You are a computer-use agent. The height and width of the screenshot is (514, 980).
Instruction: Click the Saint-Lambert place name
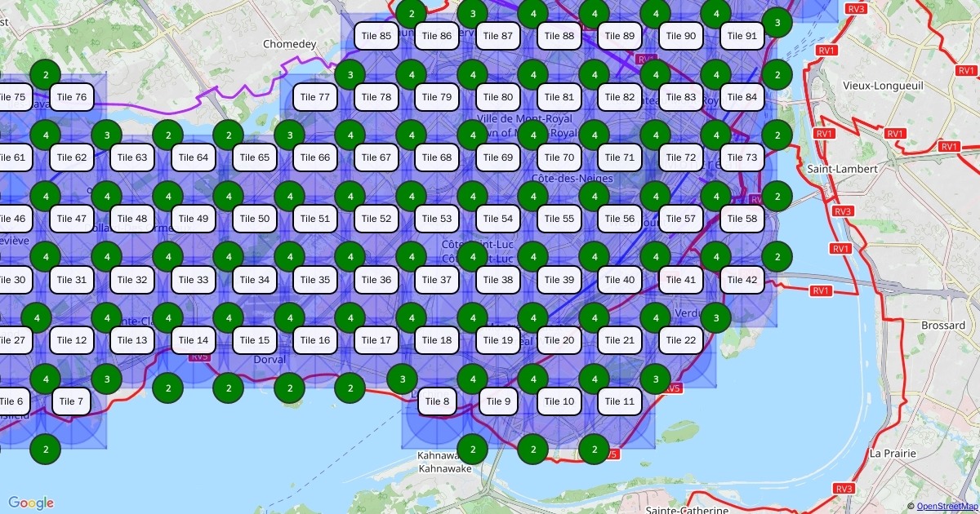842,169
